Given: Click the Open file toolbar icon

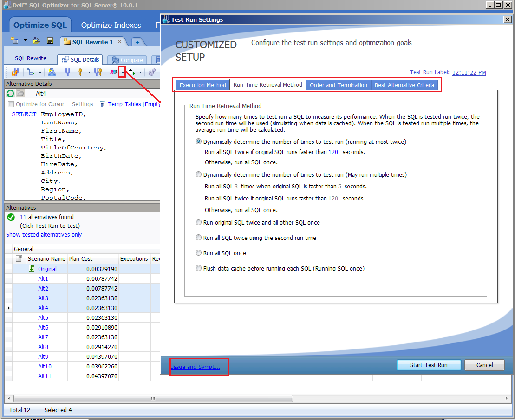Looking at the screenshot, I should pos(36,40).
